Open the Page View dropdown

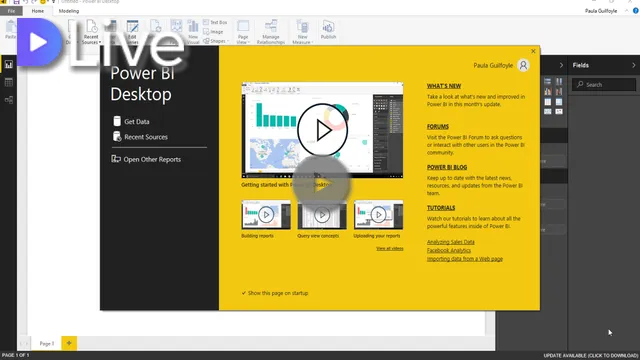point(243,32)
